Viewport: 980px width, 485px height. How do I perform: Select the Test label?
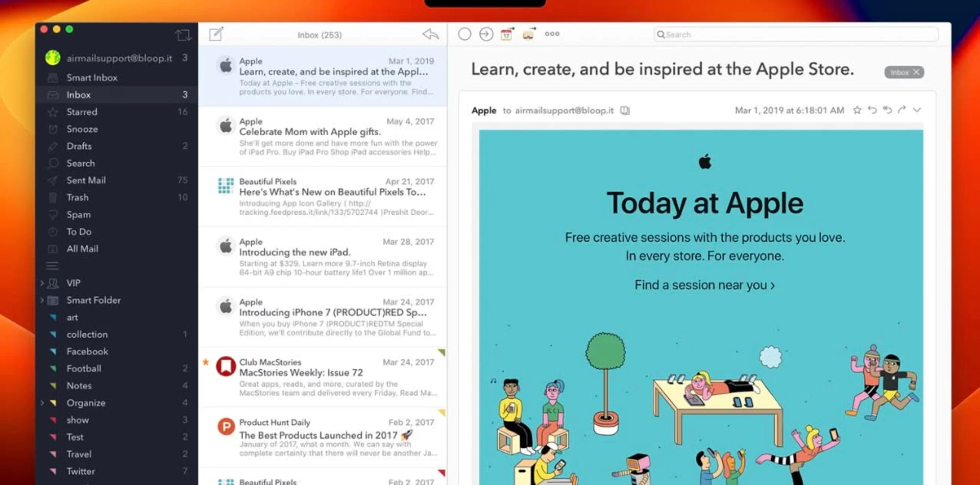point(116,437)
